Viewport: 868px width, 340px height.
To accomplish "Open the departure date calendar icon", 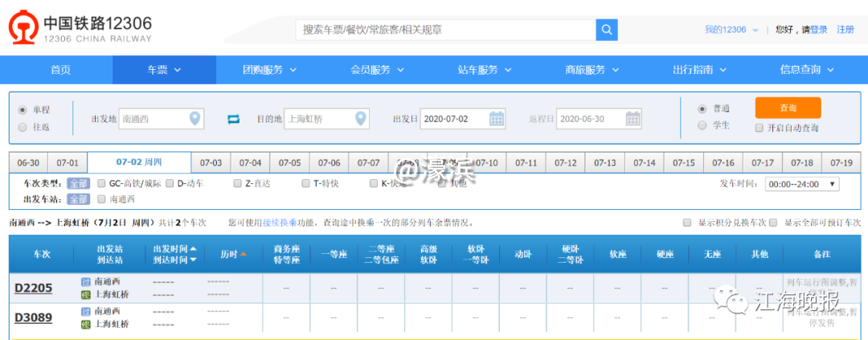I will click(497, 119).
